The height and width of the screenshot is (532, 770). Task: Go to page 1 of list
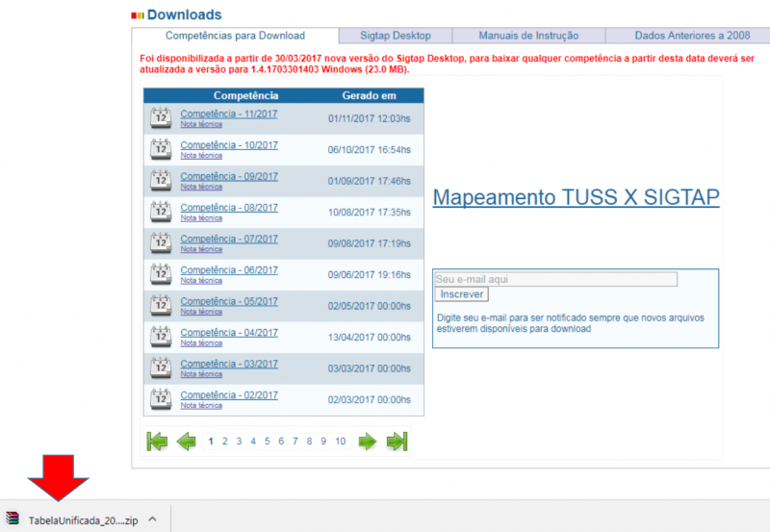(211, 442)
